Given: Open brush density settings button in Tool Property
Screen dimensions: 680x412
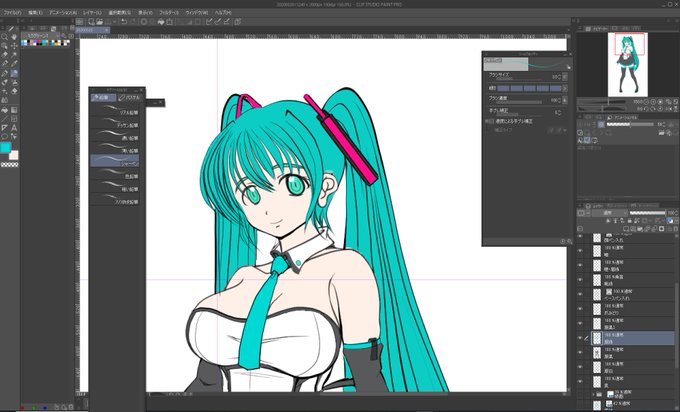Looking at the screenshot, I should point(565,100).
